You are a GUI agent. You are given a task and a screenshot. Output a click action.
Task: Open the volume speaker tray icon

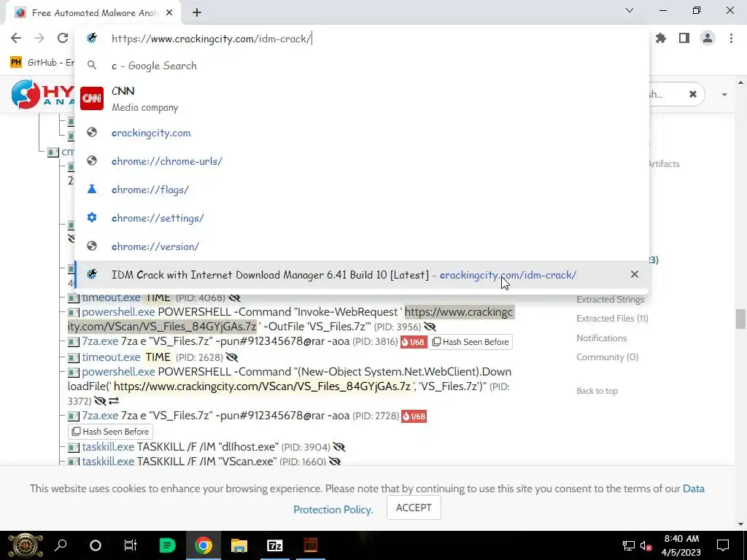(646, 545)
